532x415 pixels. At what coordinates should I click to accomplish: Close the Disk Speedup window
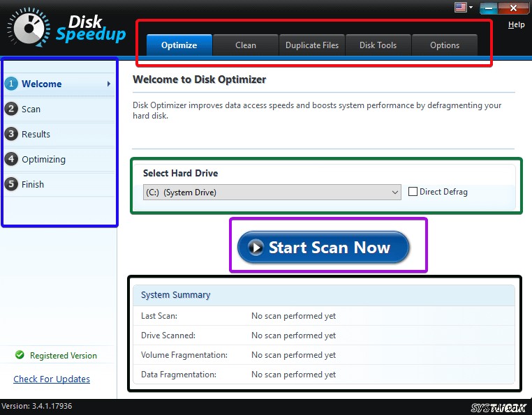click(x=513, y=8)
